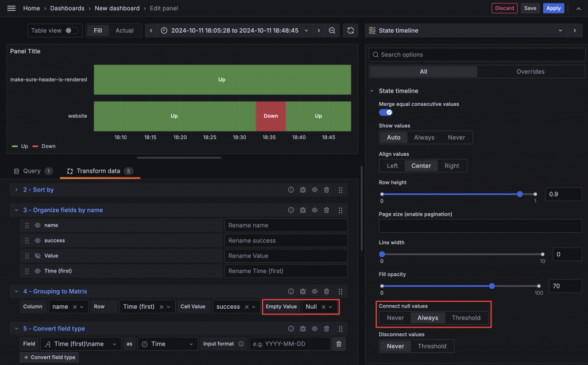
Task: Disable Convert field type via eye icon
Action: [315, 329]
